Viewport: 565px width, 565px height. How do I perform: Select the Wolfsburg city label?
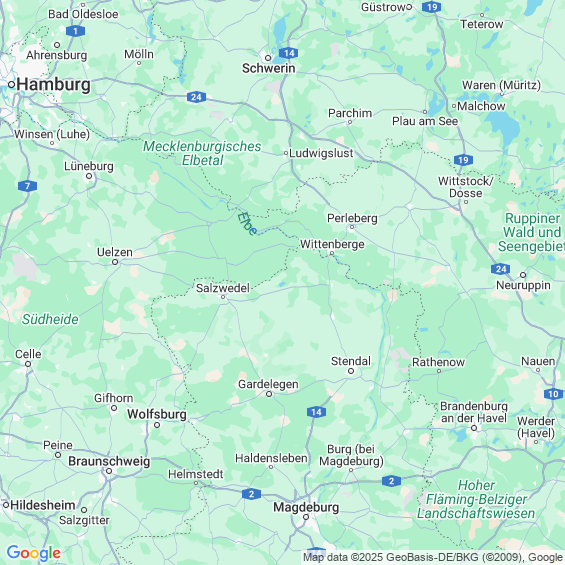[x=157, y=414]
